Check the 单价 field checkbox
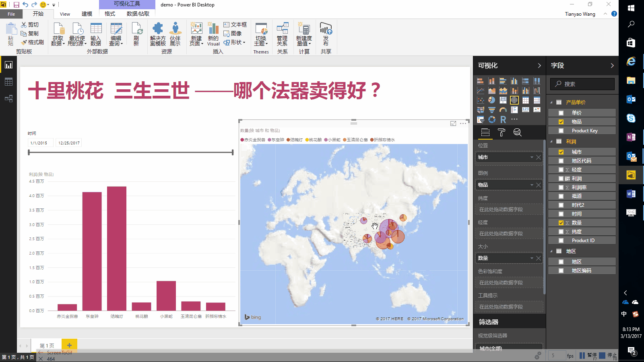Screen dimensions: 644x362 (x=561, y=113)
